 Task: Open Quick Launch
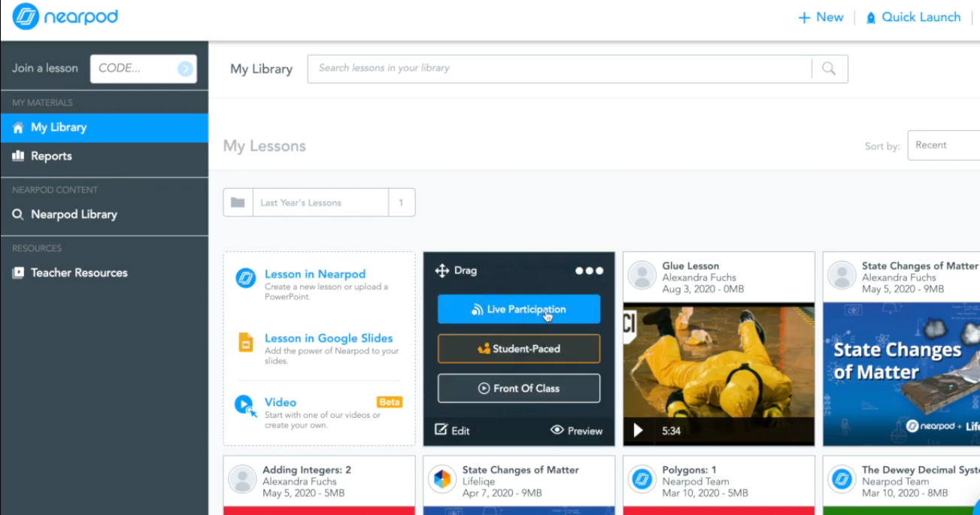(913, 17)
